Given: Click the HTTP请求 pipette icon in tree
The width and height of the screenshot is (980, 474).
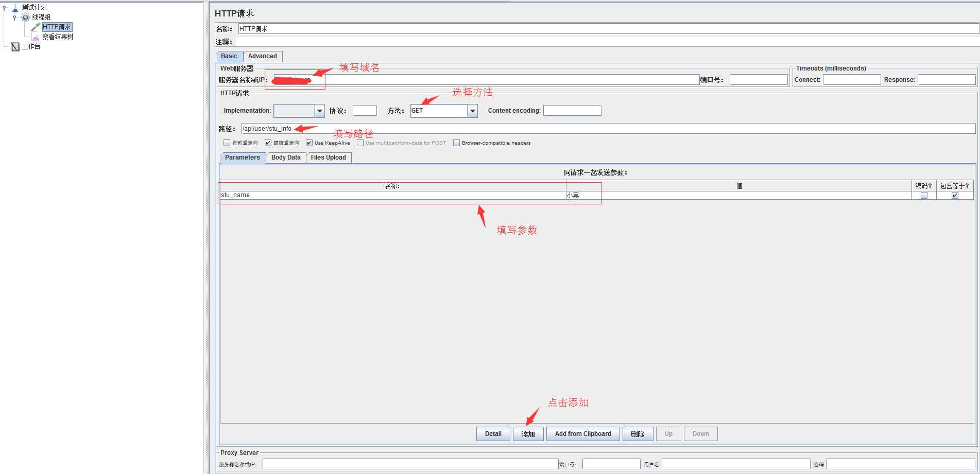Looking at the screenshot, I should 36,27.
